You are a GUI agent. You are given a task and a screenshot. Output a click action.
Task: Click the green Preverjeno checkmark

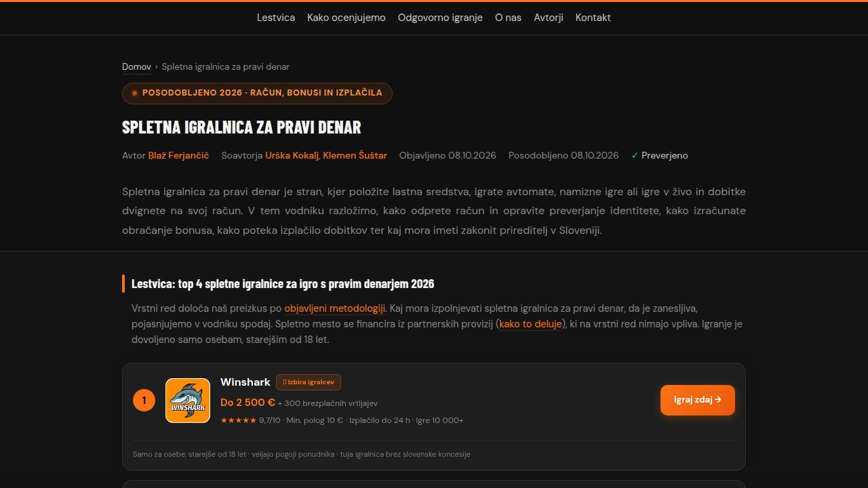[635, 155]
